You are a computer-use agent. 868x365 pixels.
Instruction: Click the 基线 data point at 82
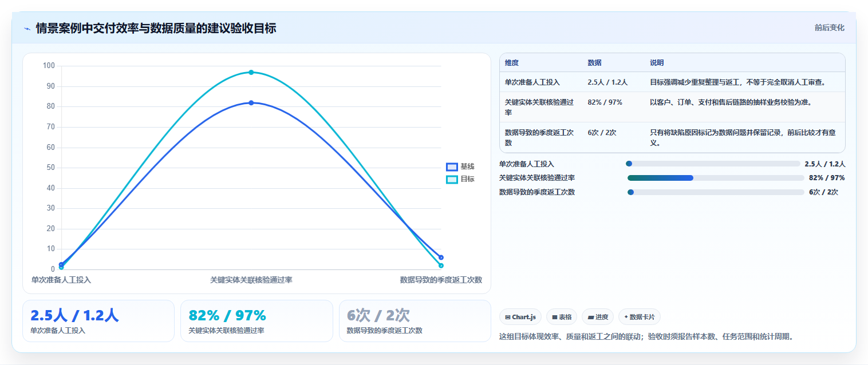251,103
